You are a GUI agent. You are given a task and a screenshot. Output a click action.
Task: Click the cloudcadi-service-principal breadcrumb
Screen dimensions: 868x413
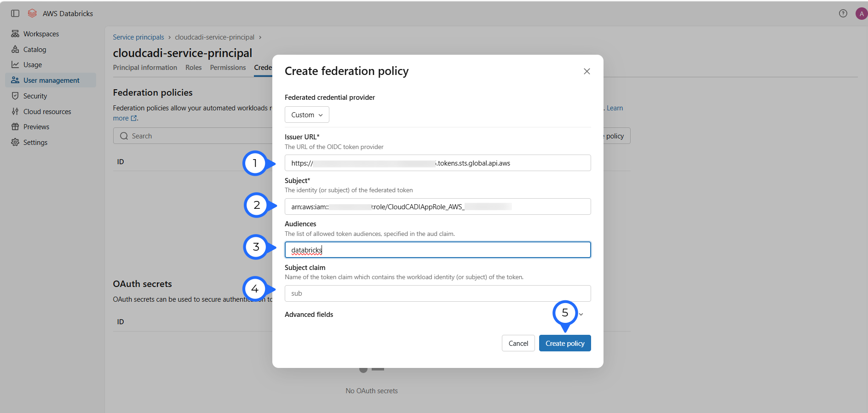point(214,37)
